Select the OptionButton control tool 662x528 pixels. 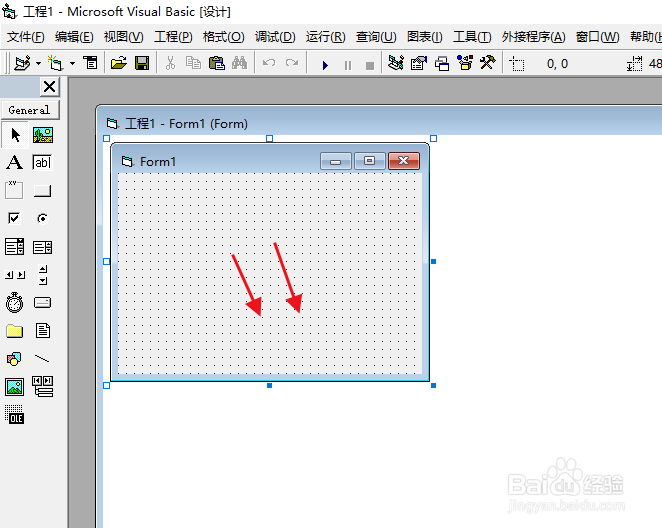[x=42, y=218]
